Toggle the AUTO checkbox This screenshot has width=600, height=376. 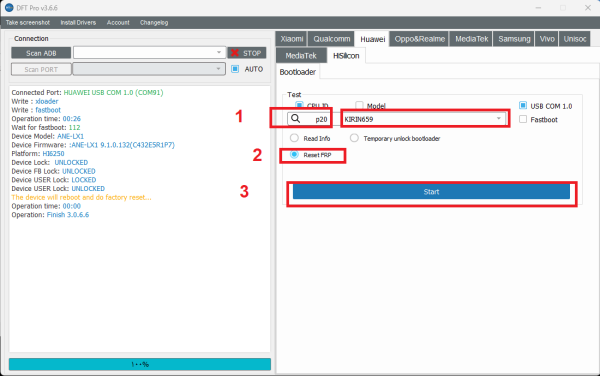tap(235, 69)
